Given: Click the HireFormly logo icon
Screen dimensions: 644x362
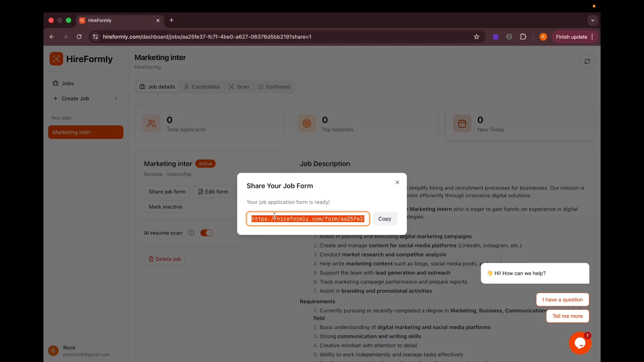Looking at the screenshot, I should pos(56,59).
